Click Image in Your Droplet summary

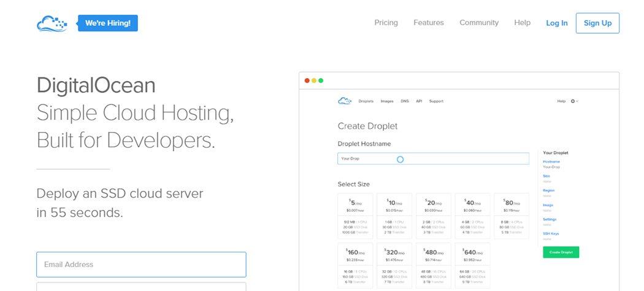[548, 204]
